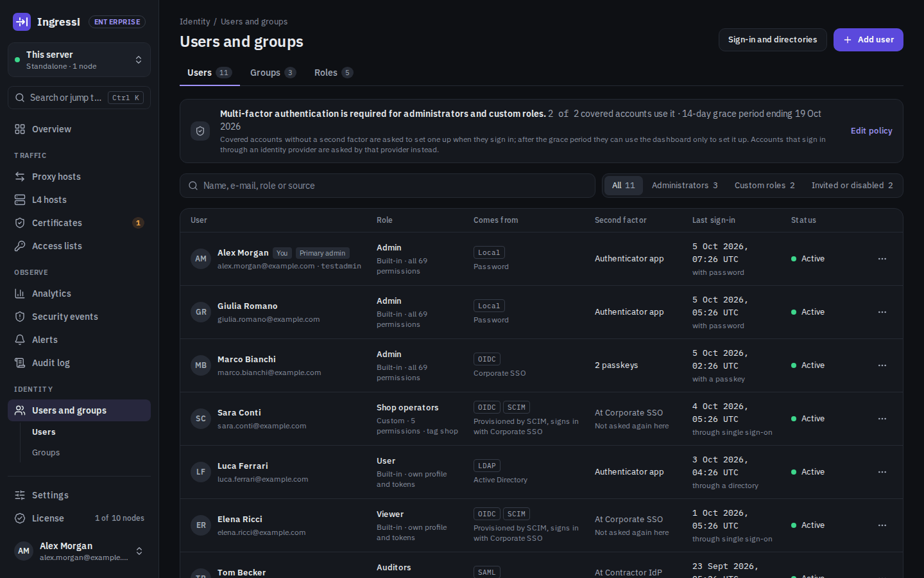Screen dimensions: 924x578
Task: Open the Alex Morgan account menu
Action: [x=79, y=551]
